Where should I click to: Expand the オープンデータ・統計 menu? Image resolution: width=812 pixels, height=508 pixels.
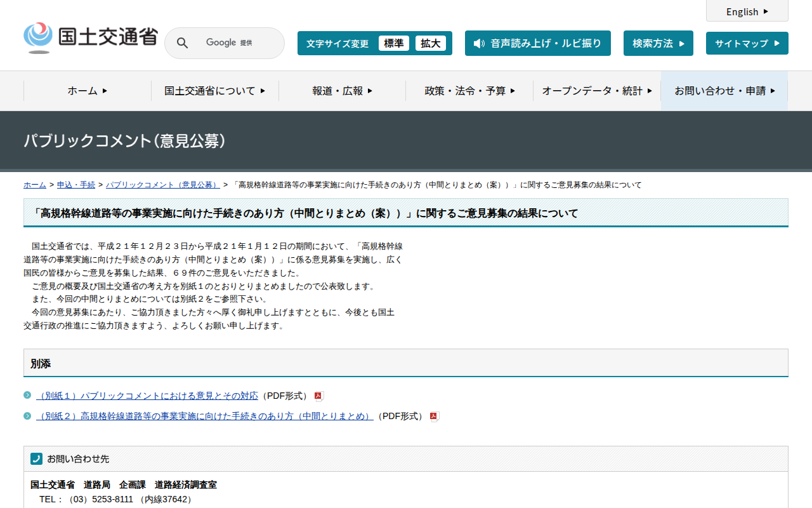596,91
